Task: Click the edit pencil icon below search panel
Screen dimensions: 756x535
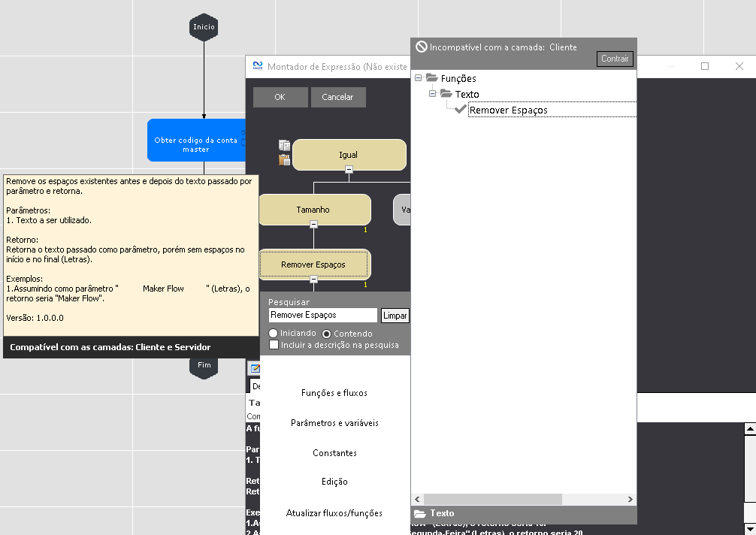Action: 255,369
